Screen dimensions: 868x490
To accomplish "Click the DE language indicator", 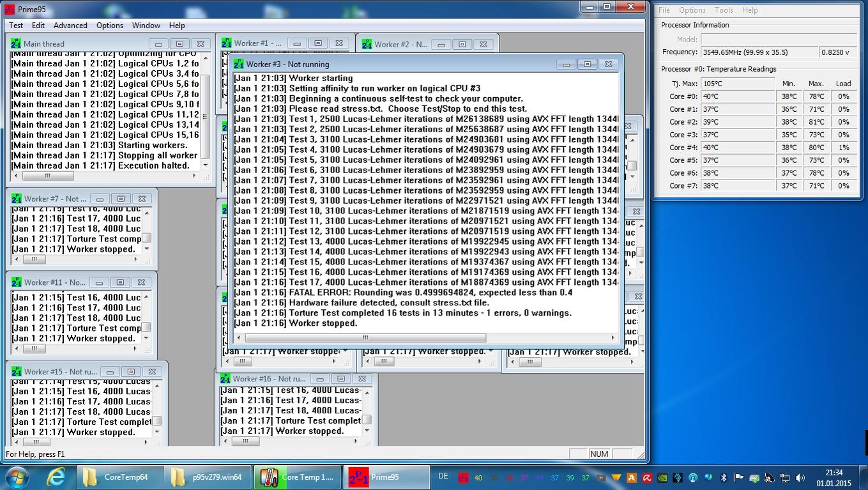I will (x=443, y=476).
